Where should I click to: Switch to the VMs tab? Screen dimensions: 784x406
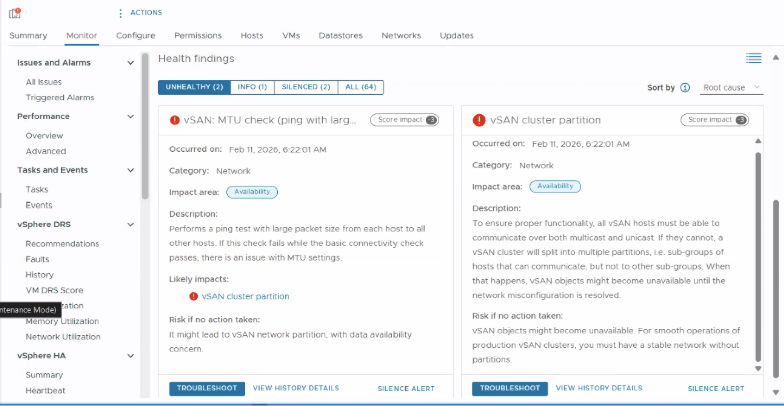click(291, 36)
